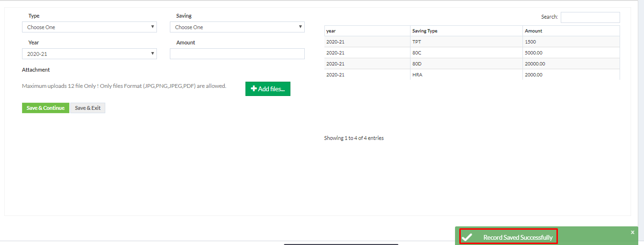
Task: Click the 20000.00 amount cell
Action: click(x=571, y=64)
